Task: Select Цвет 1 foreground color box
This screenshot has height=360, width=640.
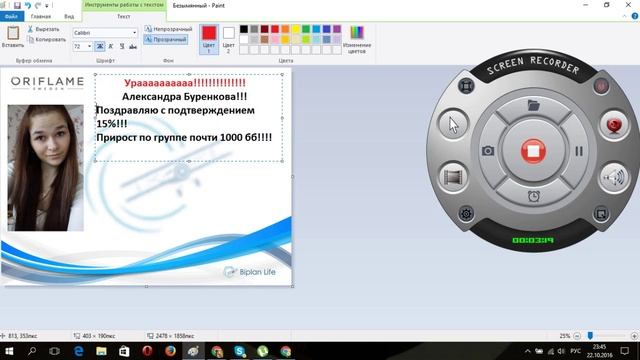Action: (x=209, y=39)
